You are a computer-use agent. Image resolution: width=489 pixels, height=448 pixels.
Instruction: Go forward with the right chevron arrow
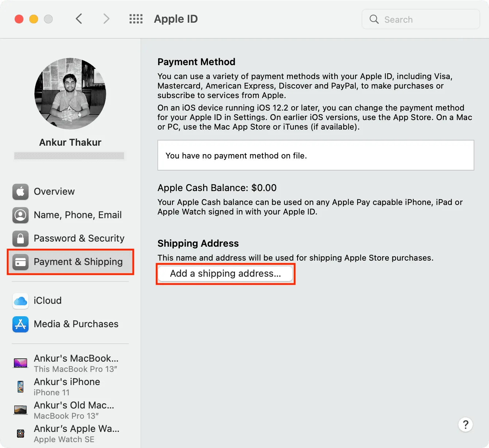pyautogui.click(x=106, y=19)
